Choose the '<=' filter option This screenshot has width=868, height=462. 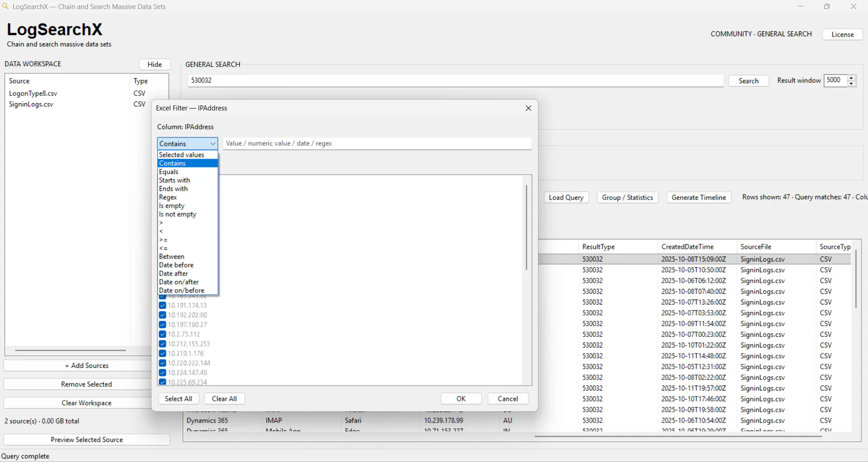click(x=188, y=248)
